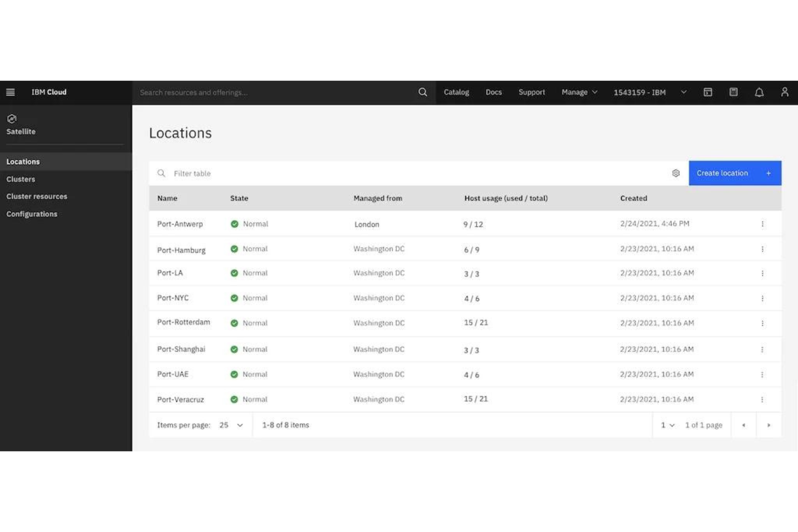Open the overflow menu for Port-Shanghai

(x=762, y=349)
